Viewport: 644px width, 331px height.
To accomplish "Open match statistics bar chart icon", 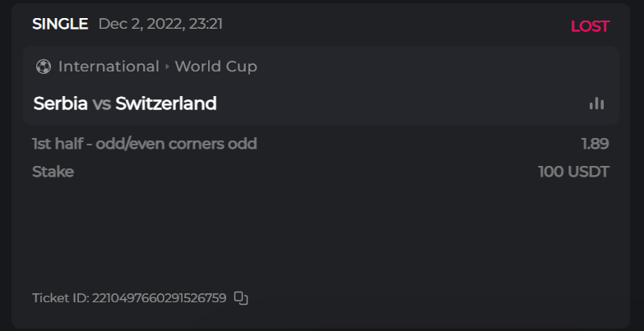I will click(596, 103).
